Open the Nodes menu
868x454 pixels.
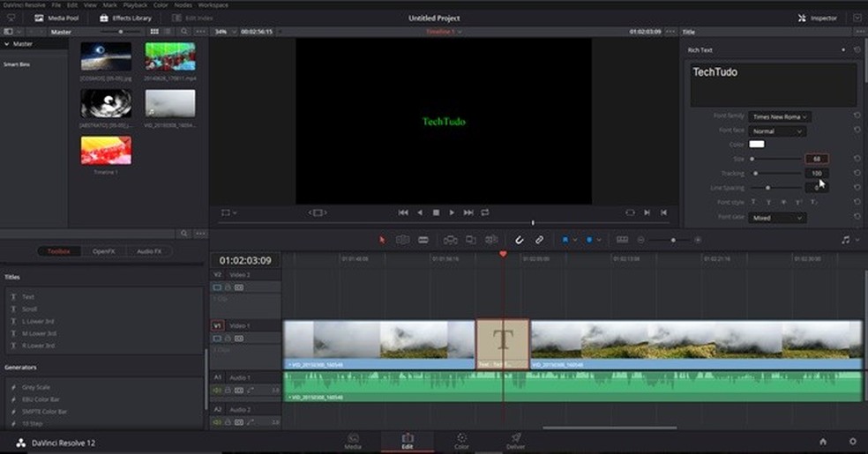point(183,4)
